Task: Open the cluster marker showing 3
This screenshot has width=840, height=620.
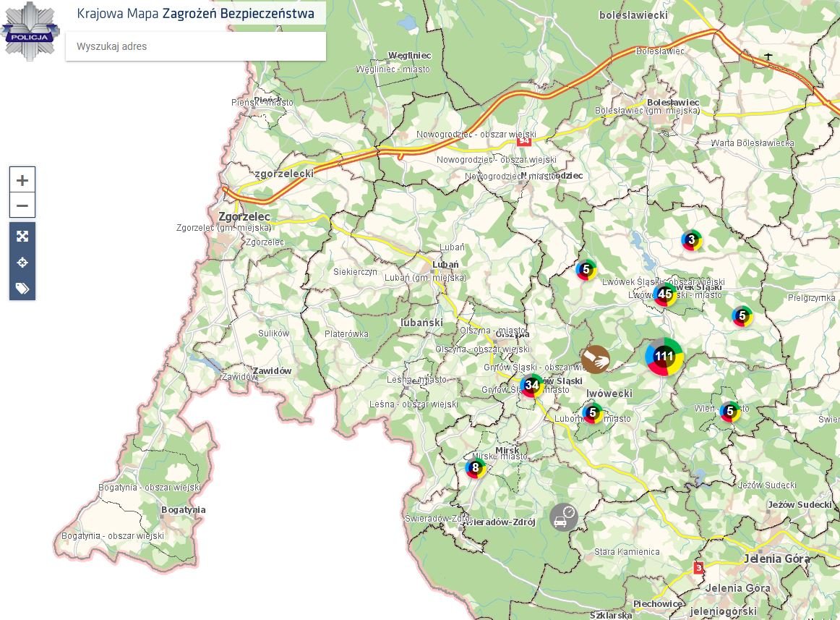Action: coord(692,239)
